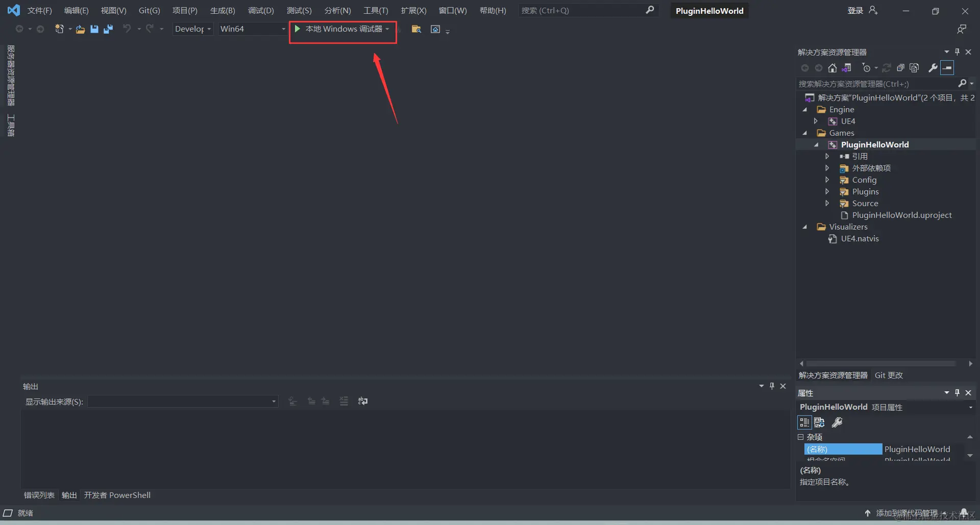
Task: Open the 服务器资源管理器 side tab
Action: coord(11,76)
